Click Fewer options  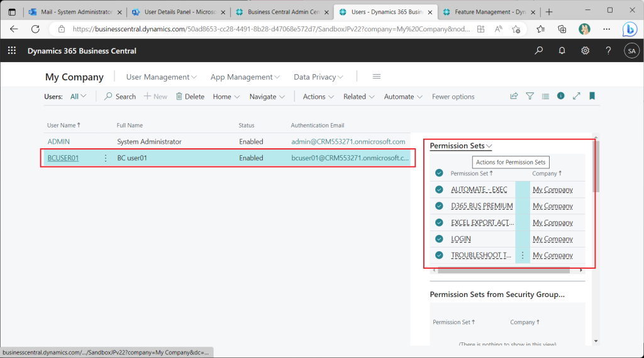[453, 96]
